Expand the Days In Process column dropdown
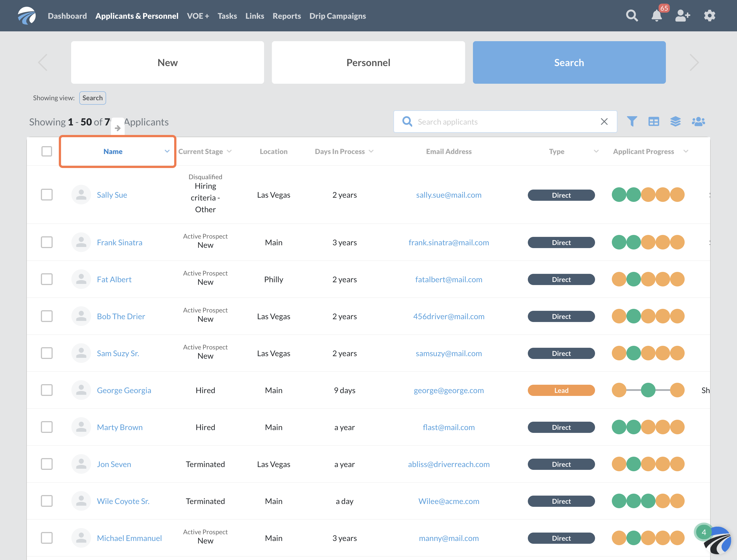Viewport: 737px width, 560px height. tap(371, 151)
